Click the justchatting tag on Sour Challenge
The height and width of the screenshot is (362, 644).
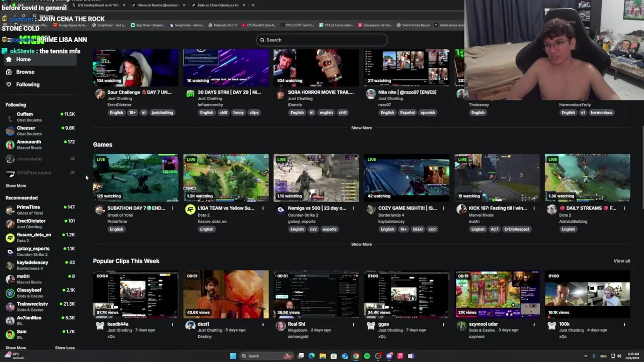(x=162, y=113)
